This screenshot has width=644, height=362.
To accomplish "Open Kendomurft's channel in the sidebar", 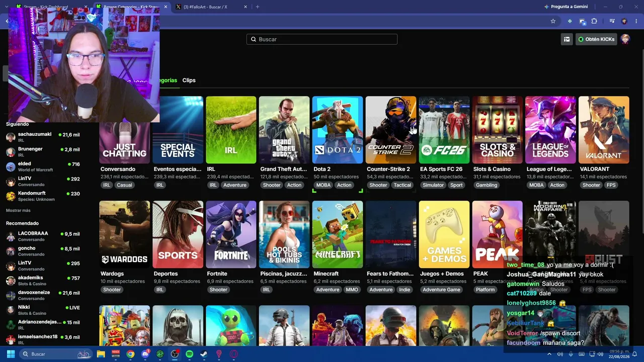I will (43, 196).
